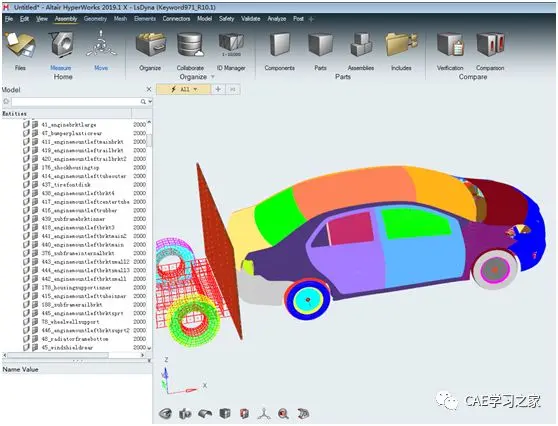Activate the Move tool
558x426 pixels.
coord(101,50)
